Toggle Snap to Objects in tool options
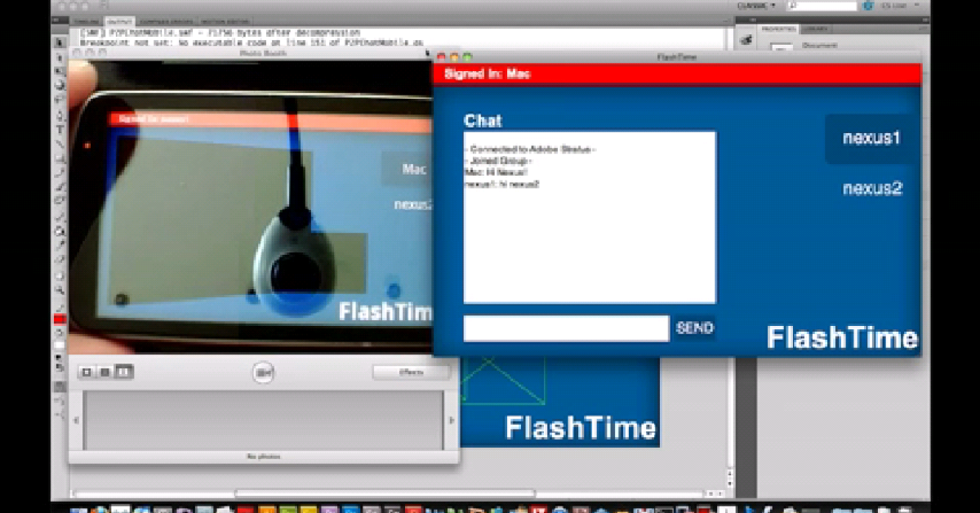Screen dimensions: 980x513 [60, 385]
